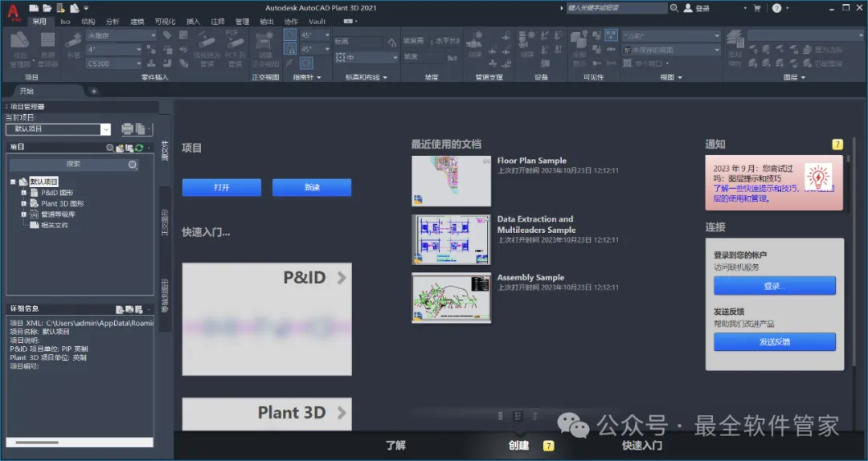The width and height of the screenshot is (868, 461).
Task: Click the lightbulb icon in notification card
Action: pyautogui.click(x=818, y=177)
